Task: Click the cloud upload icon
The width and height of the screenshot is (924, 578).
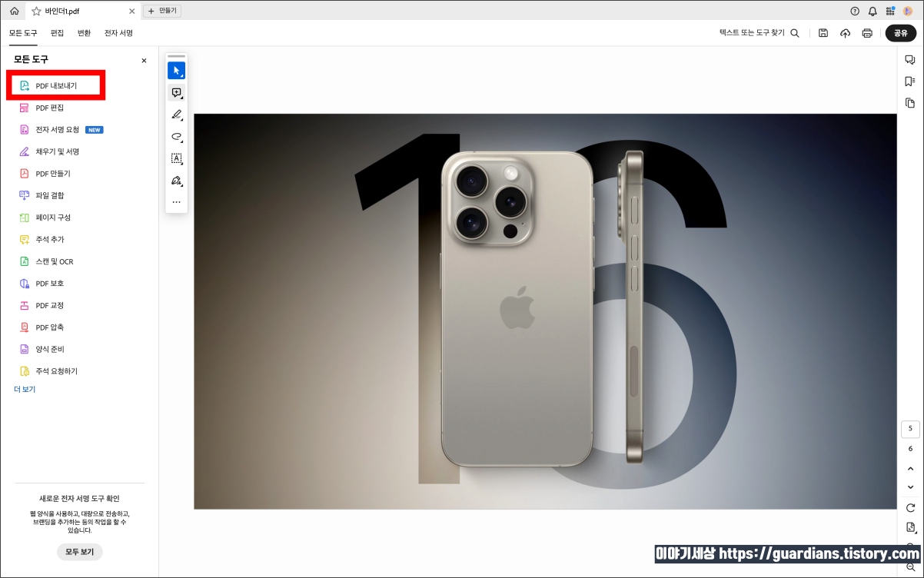Action: [845, 33]
